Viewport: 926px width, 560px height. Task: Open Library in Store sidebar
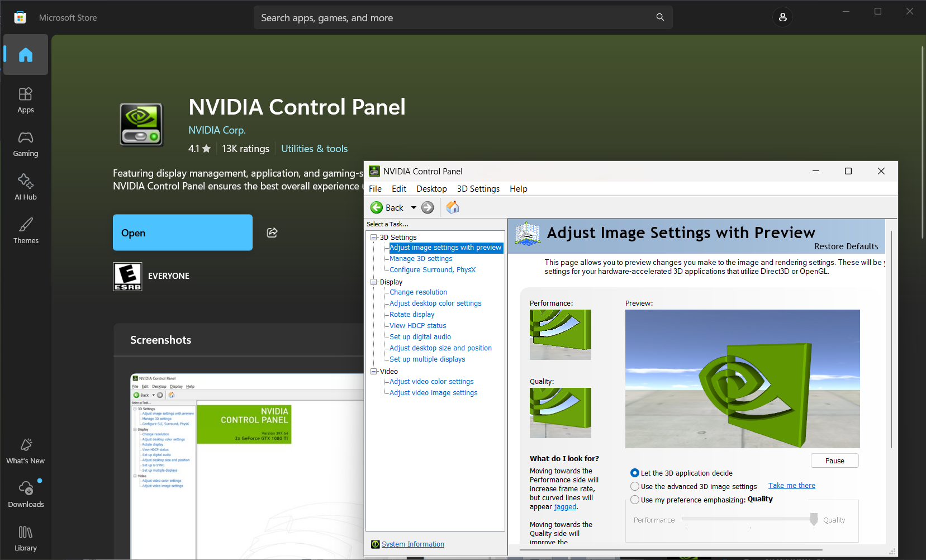26,539
